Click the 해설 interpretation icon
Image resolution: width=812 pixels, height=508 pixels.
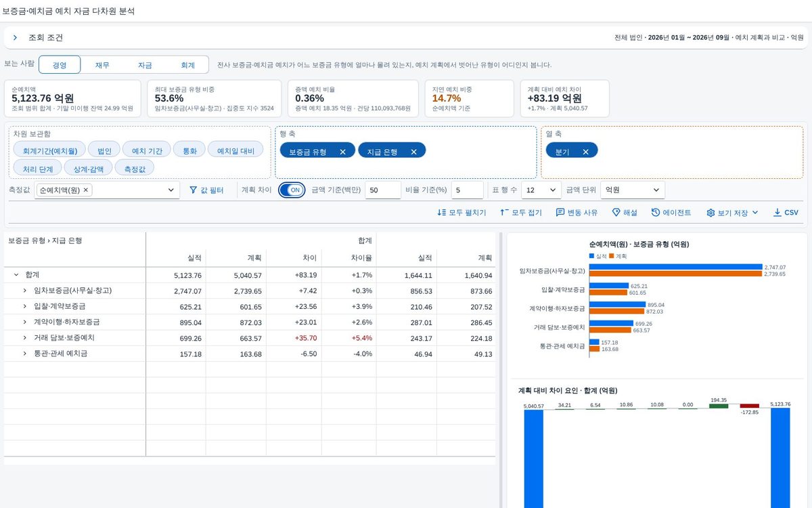pyautogui.click(x=616, y=213)
